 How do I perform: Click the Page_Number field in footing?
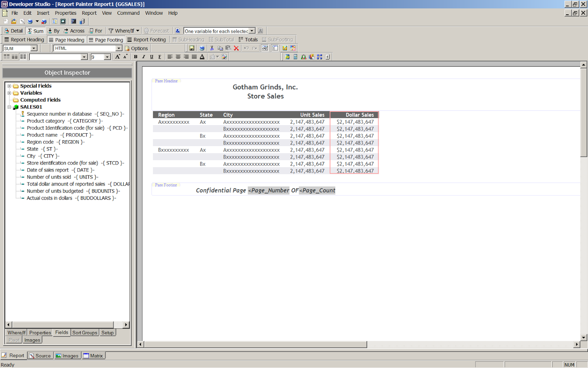coord(269,190)
